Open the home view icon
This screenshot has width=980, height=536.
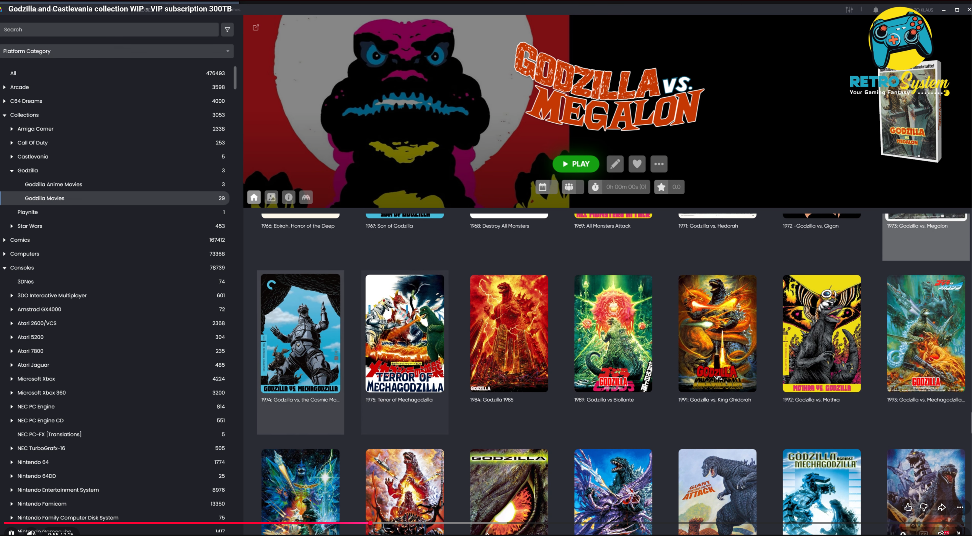[x=254, y=197]
